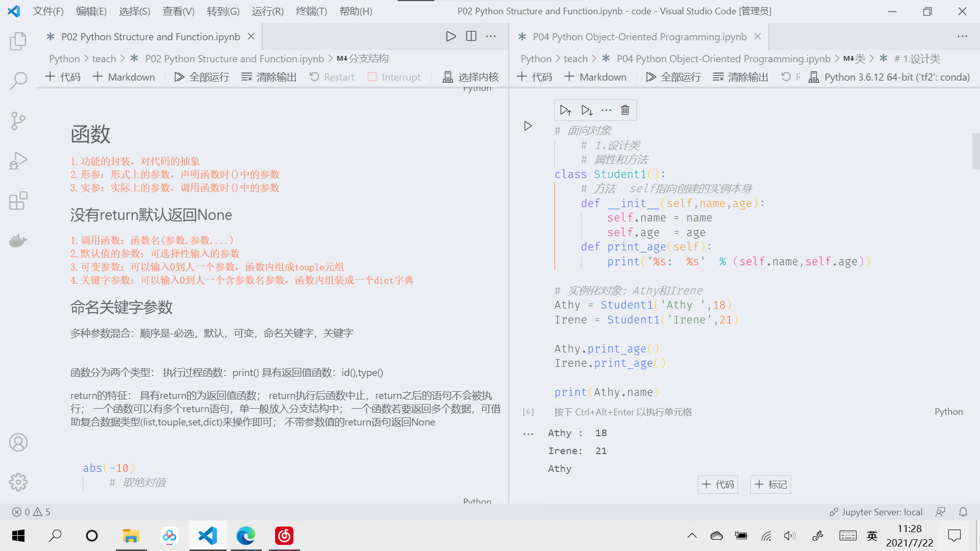
Task: Open 终端(T) menu
Action: [311, 11]
